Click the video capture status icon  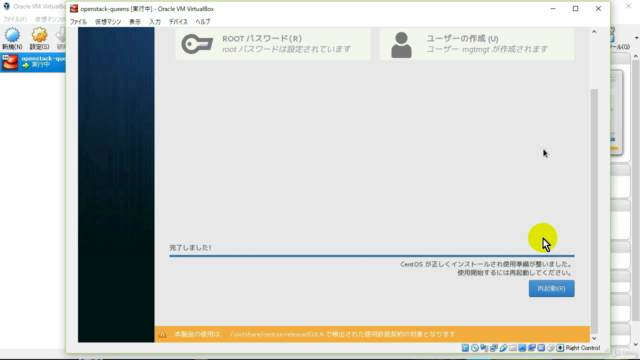tap(531, 348)
